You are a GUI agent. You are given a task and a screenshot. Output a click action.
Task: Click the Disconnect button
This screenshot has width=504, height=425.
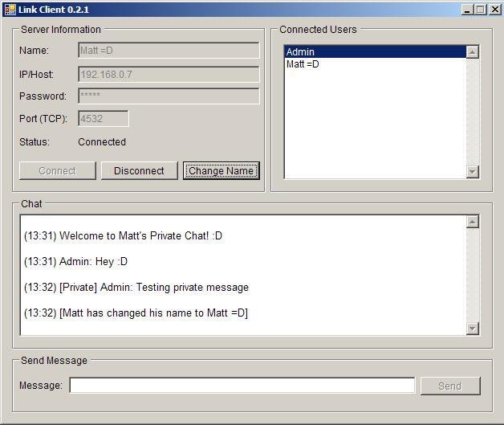click(139, 171)
